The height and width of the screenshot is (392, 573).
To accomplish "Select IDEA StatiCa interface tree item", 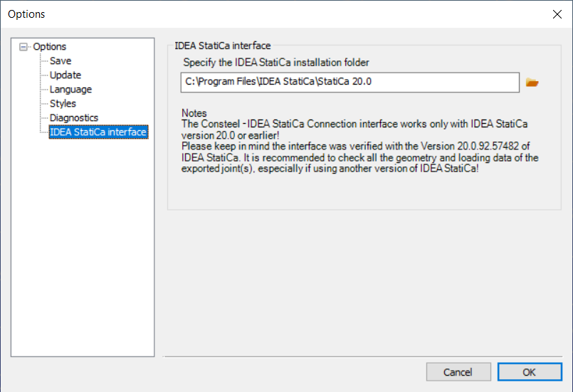I will point(98,132).
